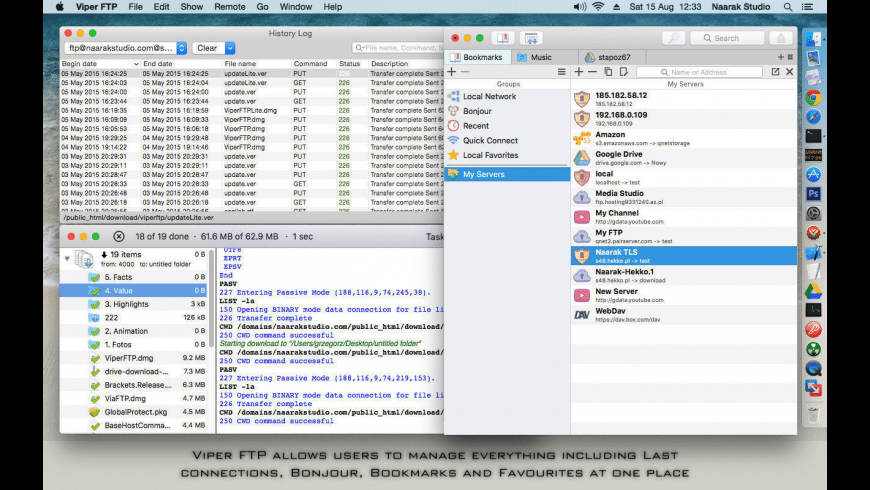
Task: Open the Clear button dropdown arrow
Action: pyautogui.click(x=230, y=48)
